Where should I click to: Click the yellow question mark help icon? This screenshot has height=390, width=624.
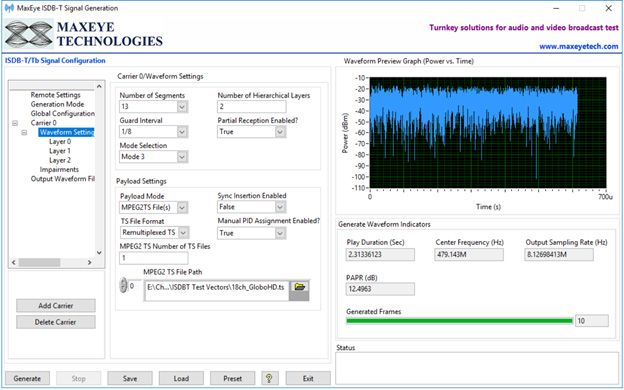click(x=269, y=378)
